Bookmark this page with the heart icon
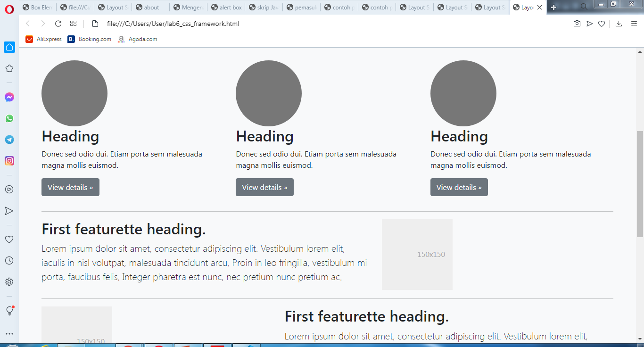Image resolution: width=644 pixels, height=347 pixels. pos(602,23)
